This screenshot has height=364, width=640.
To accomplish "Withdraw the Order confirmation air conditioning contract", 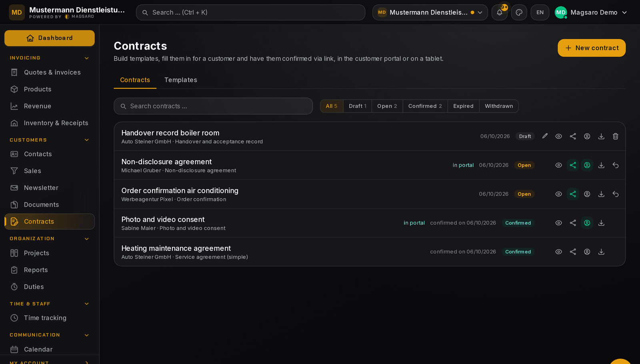I will point(616,194).
